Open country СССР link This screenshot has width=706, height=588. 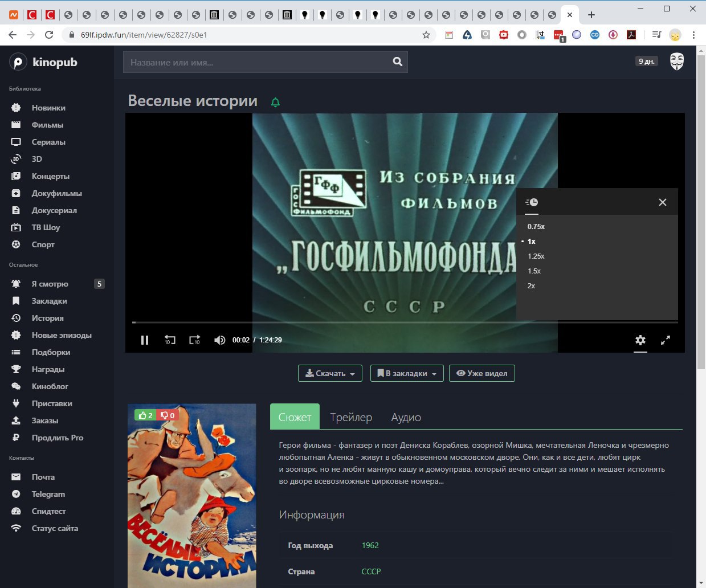(371, 571)
